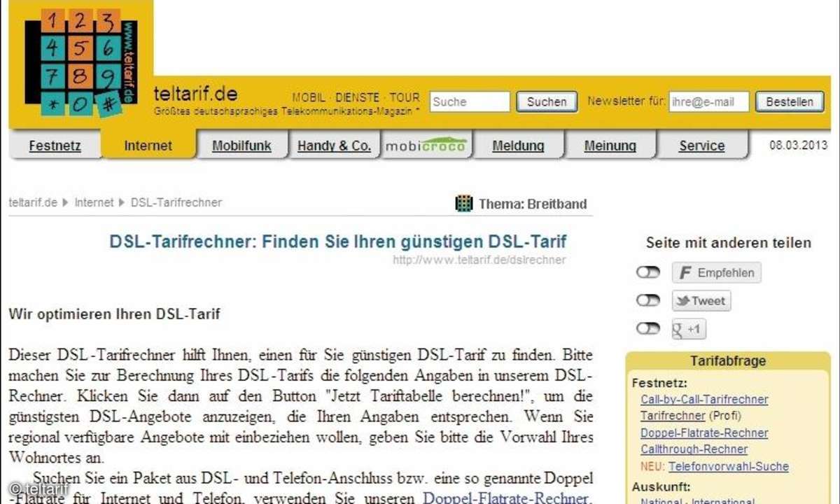Viewport: 840px width, 504px height.
Task: Go to the Meldung tab
Action: click(x=518, y=146)
